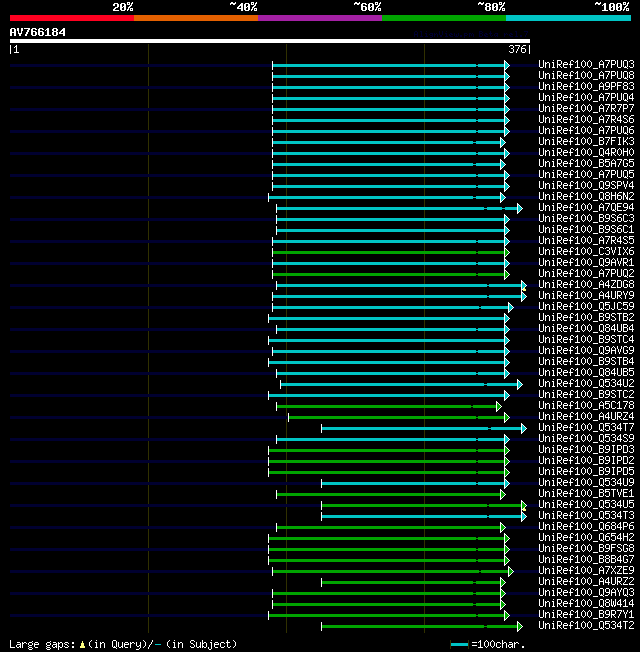Click the UniRef100_Q9AVG9 label
This screenshot has width=640, height=652.
pyautogui.click(x=586, y=350)
